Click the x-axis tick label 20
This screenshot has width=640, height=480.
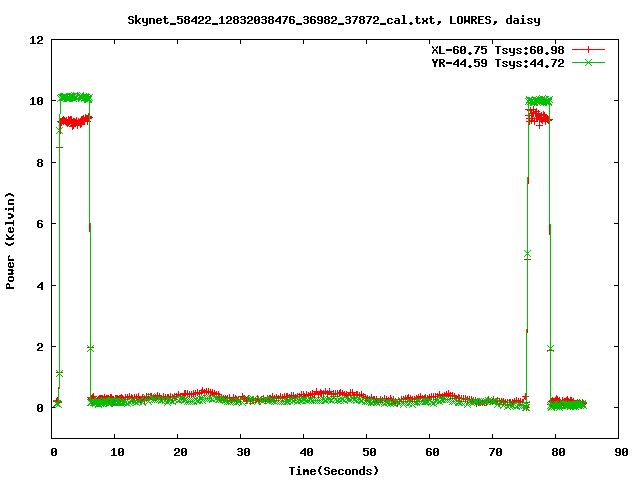click(180, 452)
